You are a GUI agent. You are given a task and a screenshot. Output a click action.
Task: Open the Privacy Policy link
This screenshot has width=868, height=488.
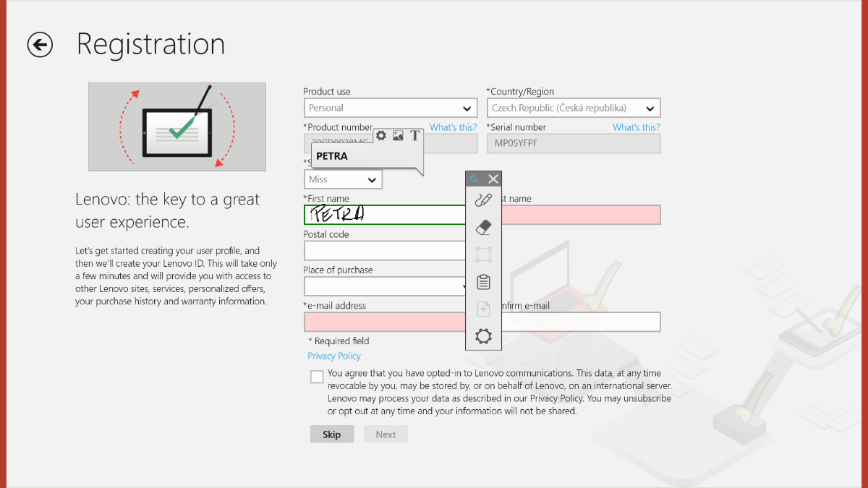(333, 356)
